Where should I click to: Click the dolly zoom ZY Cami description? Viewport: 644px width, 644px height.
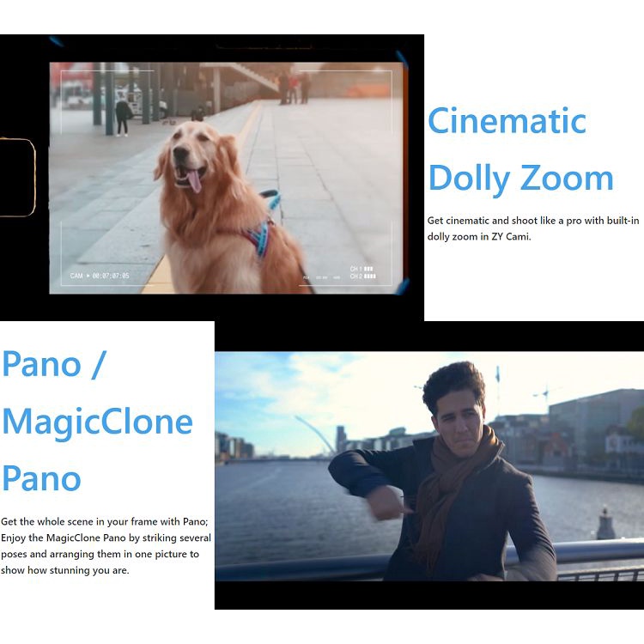coord(532,228)
